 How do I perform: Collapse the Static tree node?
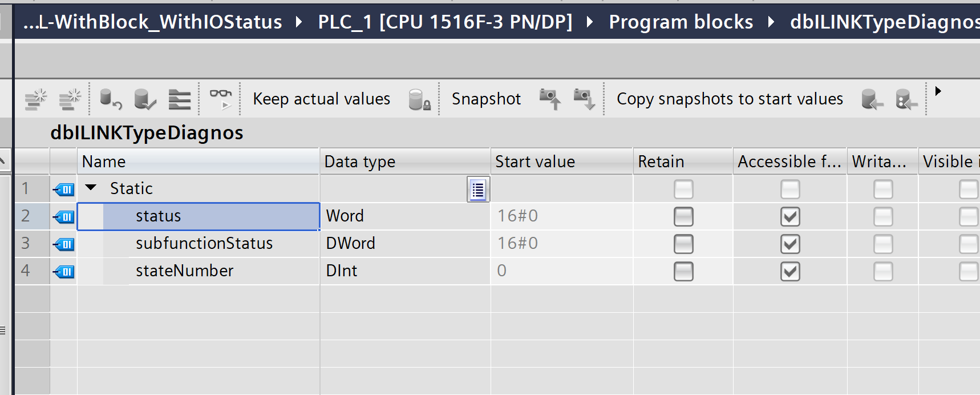[x=91, y=188]
